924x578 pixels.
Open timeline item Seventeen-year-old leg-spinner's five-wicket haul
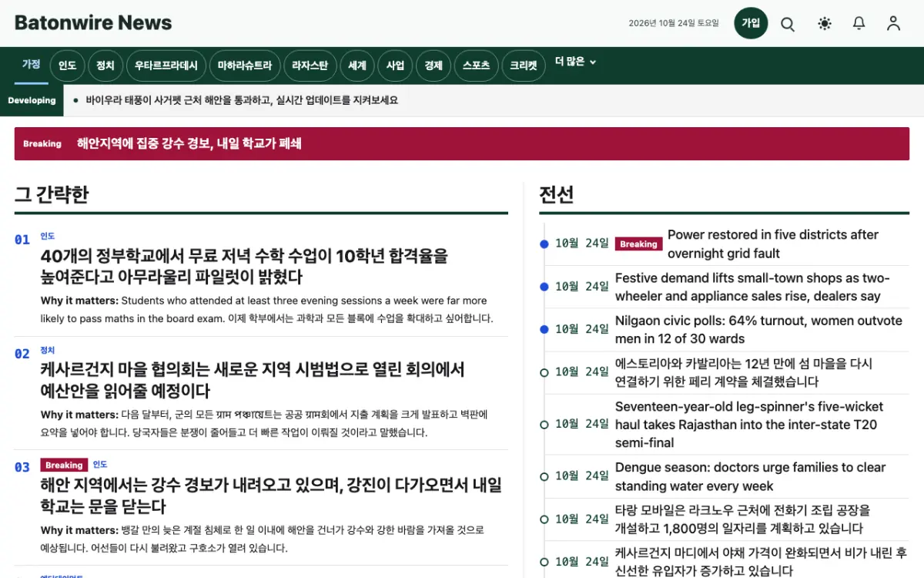coord(749,425)
